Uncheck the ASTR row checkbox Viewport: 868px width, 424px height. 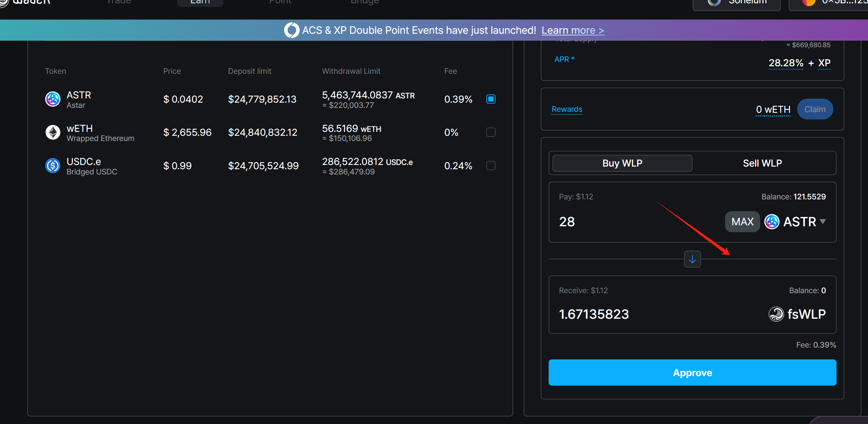pos(491,99)
